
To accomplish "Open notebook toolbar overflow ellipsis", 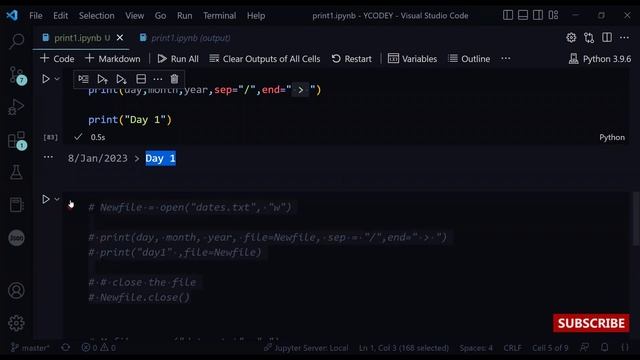I will coord(506,58).
